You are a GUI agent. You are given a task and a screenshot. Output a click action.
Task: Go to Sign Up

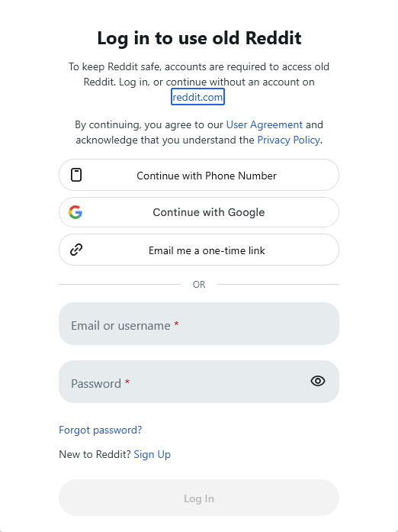click(152, 454)
